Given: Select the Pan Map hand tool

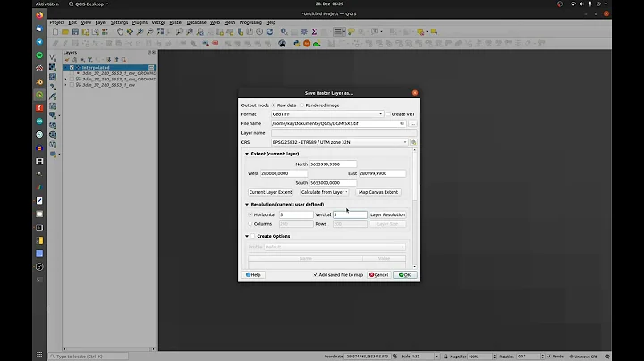Looking at the screenshot, I should point(120,31).
